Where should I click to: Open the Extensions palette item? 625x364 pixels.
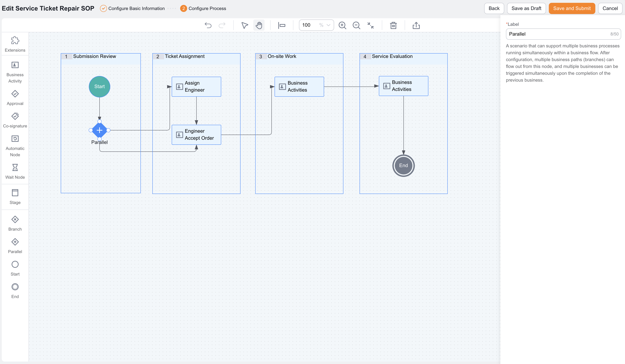[15, 44]
